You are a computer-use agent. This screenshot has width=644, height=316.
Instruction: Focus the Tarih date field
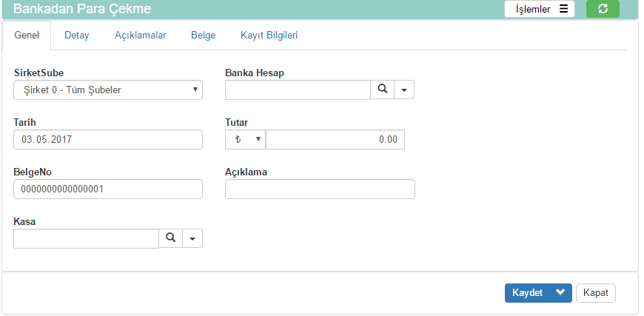108,139
